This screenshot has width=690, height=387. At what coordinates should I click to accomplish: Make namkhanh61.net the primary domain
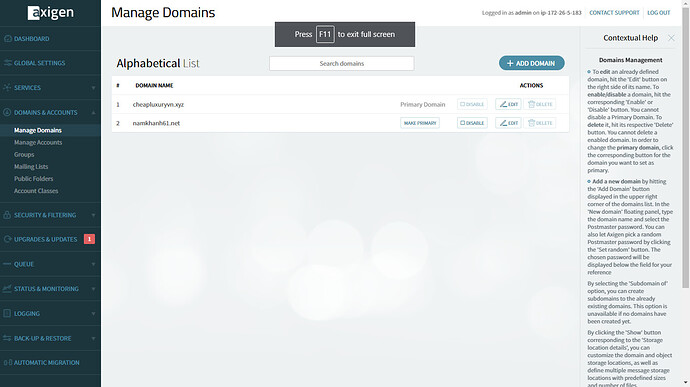(x=420, y=123)
